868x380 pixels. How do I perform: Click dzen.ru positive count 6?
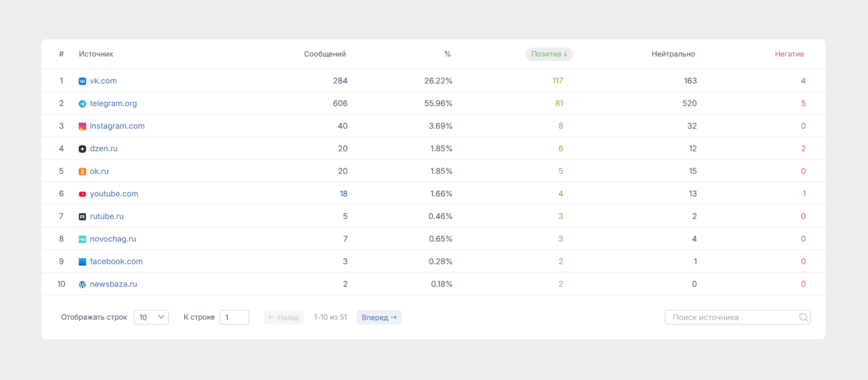(x=561, y=149)
